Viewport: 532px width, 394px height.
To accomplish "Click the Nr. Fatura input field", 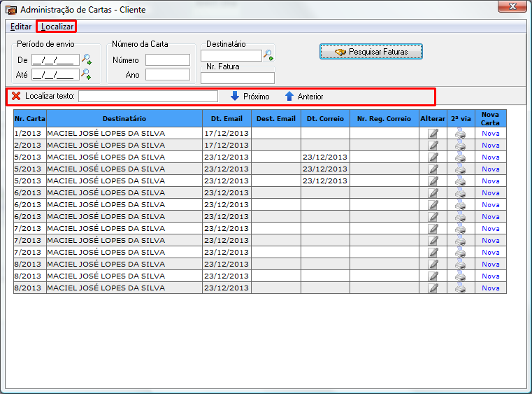I will (238, 78).
